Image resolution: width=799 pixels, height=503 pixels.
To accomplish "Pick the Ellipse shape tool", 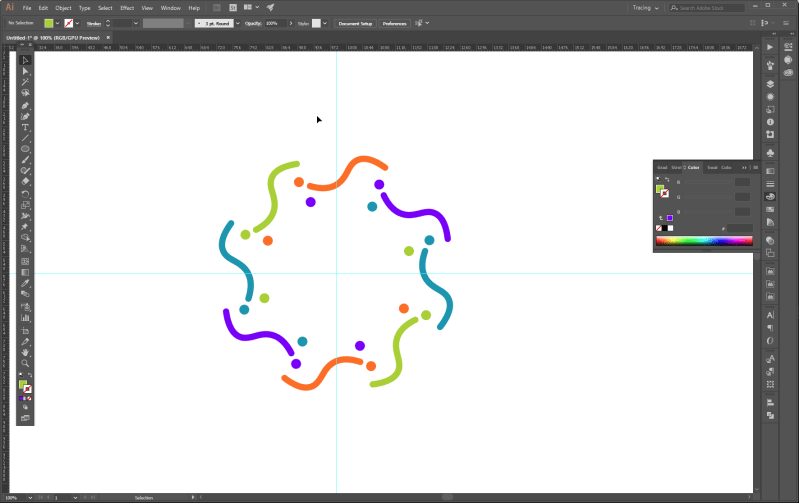I will pos(25,149).
